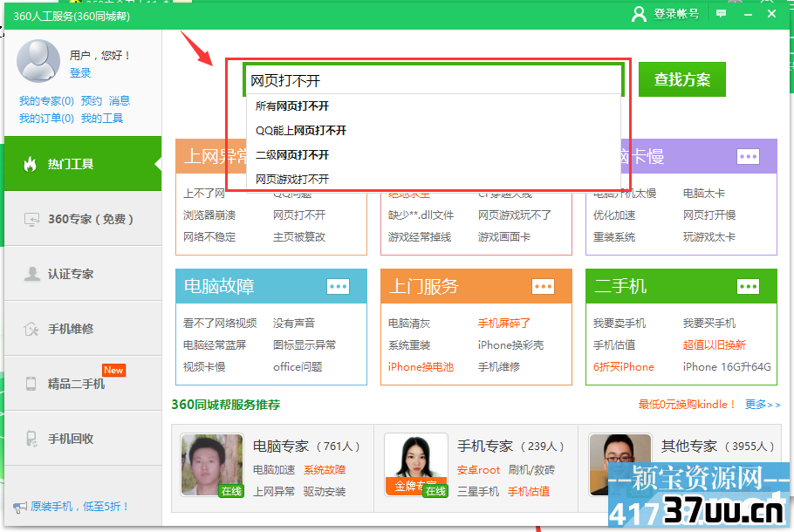Click the person icon beside 认证专家
This screenshot has height=532, width=794.
click(x=32, y=274)
